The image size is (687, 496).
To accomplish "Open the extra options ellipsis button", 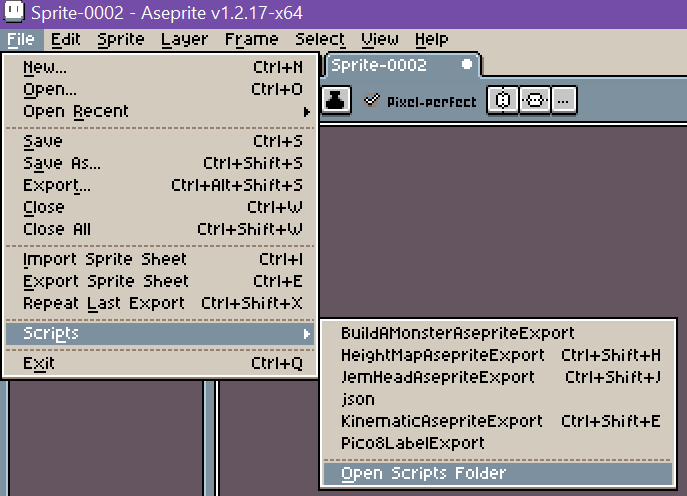I will pos(563,101).
